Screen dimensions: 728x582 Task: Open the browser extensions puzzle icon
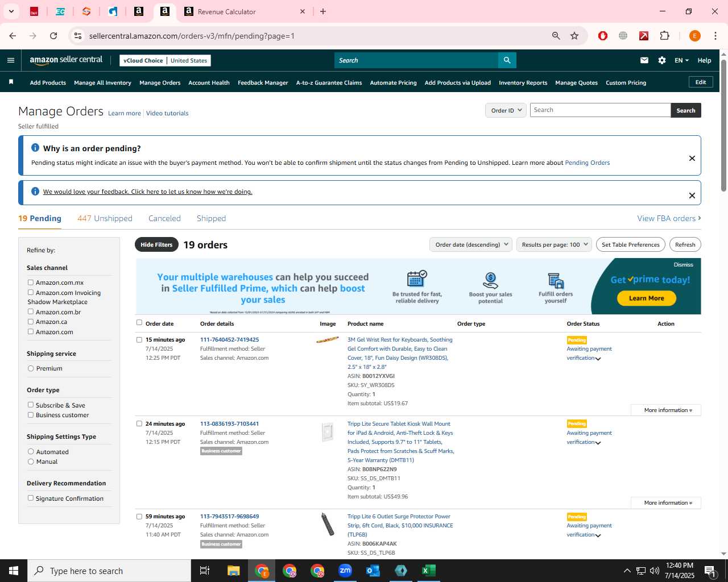[x=664, y=36]
